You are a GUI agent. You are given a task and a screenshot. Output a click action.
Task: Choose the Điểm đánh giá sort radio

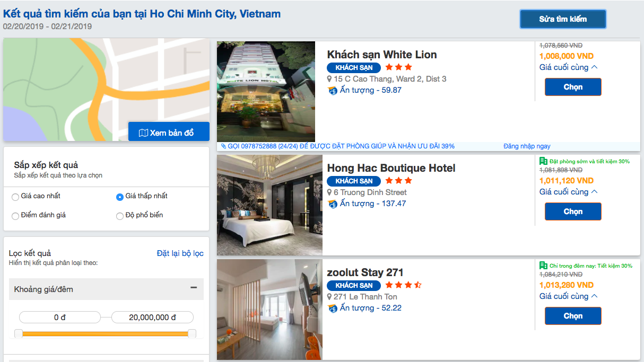click(15, 216)
